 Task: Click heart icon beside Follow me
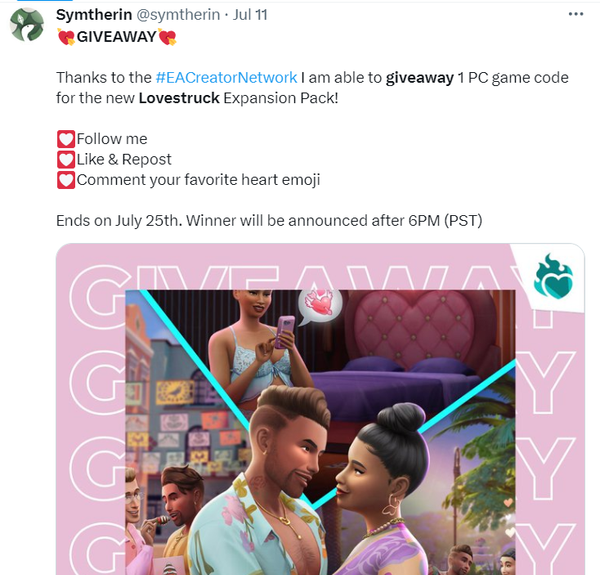pos(66,139)
